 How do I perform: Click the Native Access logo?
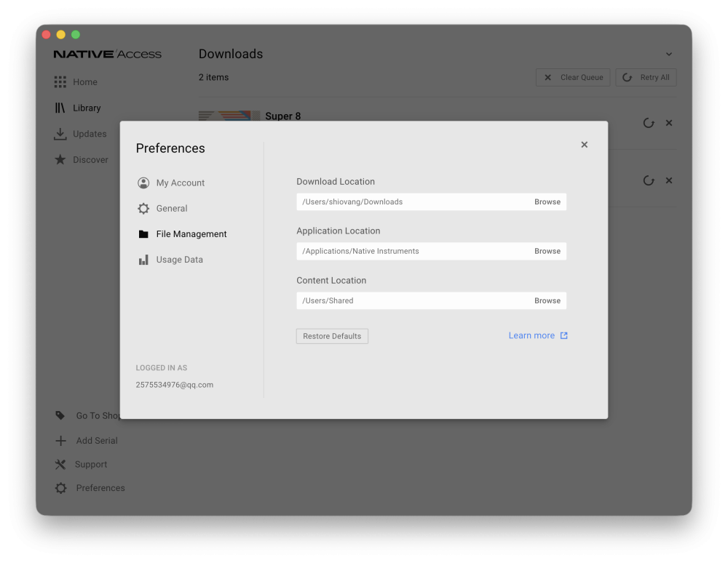pos(107,55)
